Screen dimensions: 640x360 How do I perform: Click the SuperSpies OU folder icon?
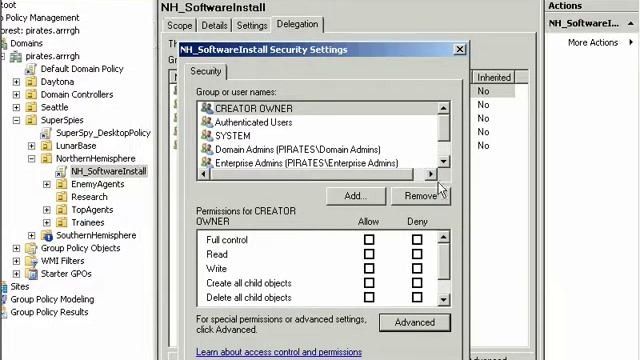[x=31, y=120]
